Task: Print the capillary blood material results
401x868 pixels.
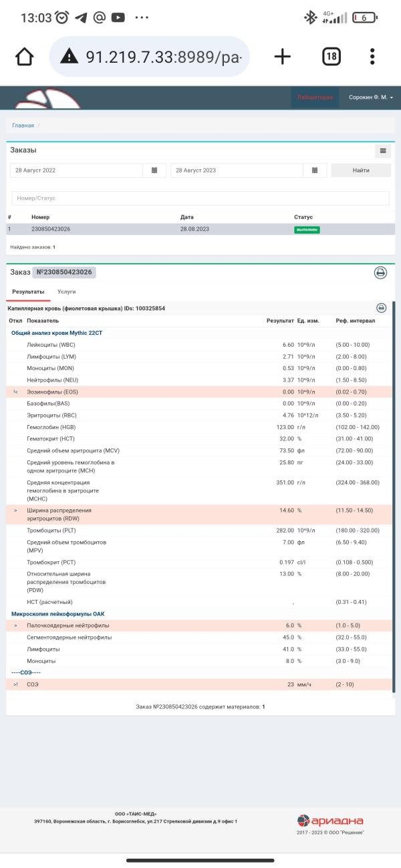Action: [x=382, y=308]
